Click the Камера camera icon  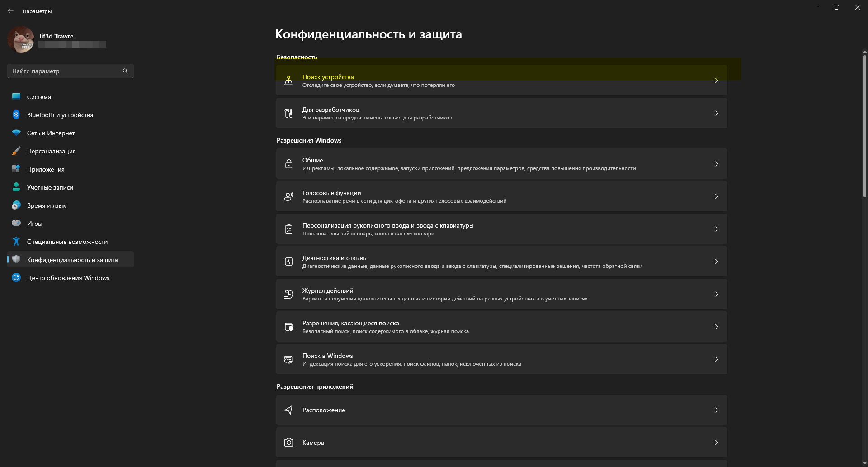coord(288,443)
